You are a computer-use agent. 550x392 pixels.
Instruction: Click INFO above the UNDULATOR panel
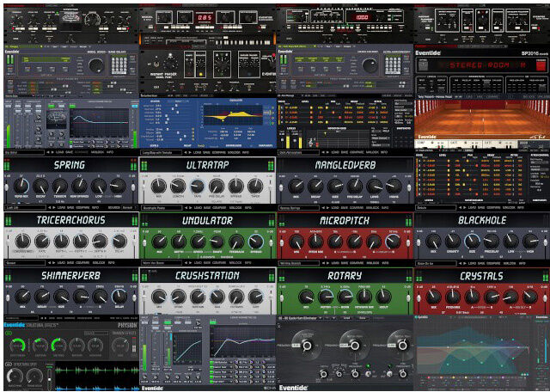pyautogui.click(x=248, y=208)
